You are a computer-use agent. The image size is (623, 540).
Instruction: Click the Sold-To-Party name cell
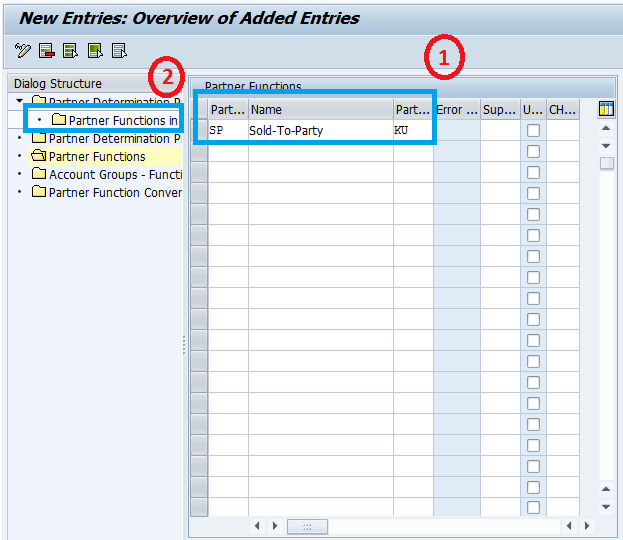pyautogui.click(x=320, y=130)
